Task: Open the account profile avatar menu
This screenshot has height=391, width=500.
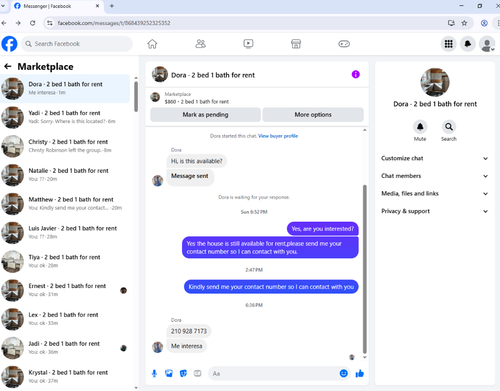Action: tap(487, 44)
